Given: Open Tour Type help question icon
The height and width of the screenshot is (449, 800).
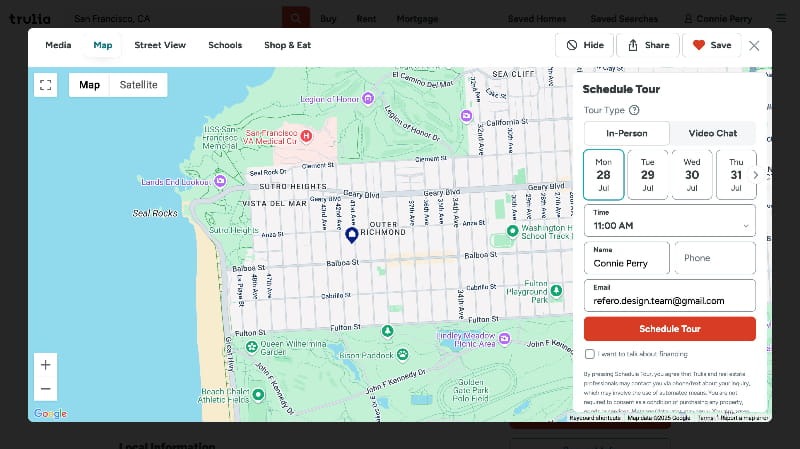Looking at the screenshot, I should coord(634,110).
